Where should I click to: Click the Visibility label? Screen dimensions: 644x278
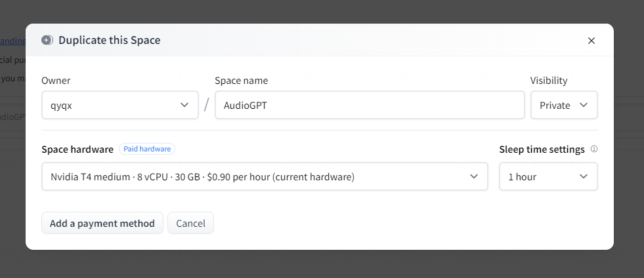click(x=549, y=81)
